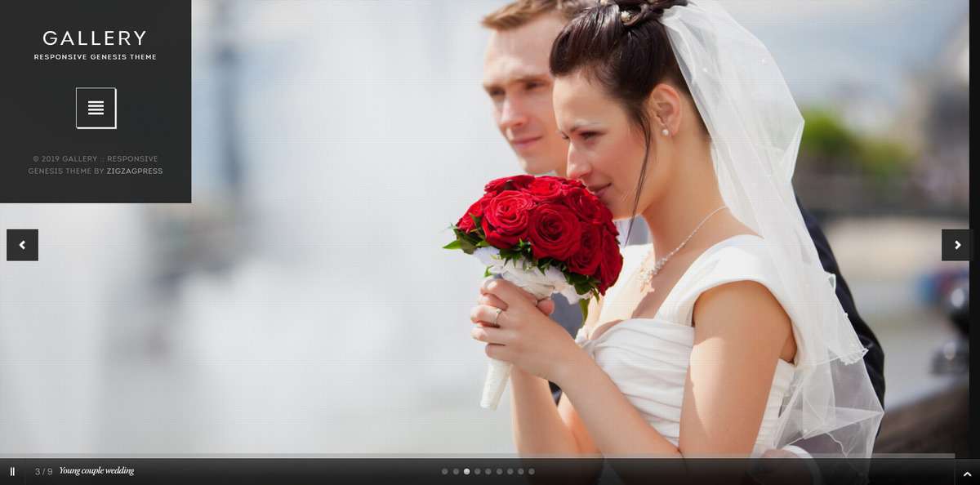Viewport: 980px width, 485px height.
Task: Click the 'Young couple wedding' caption
Action: [96, 471]
